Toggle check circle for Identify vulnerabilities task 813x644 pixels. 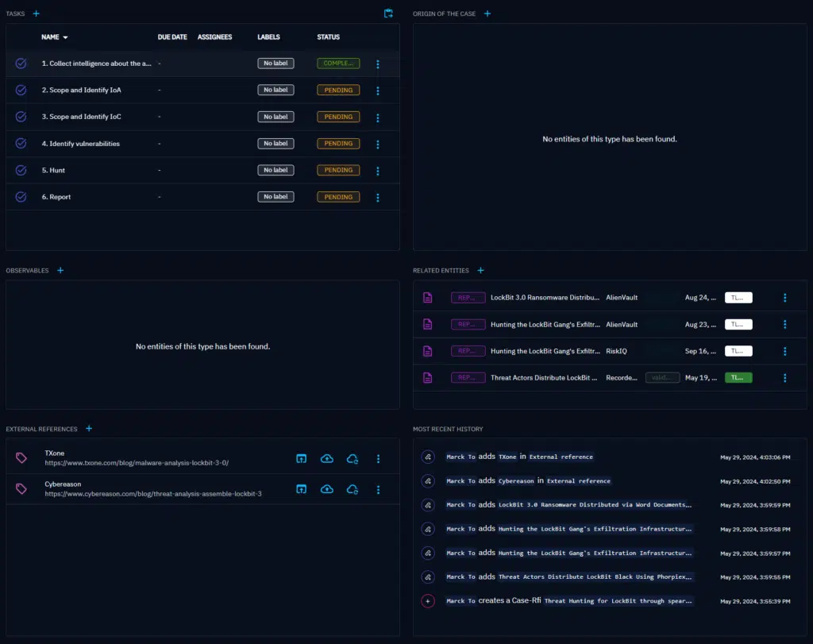(21, 144)
